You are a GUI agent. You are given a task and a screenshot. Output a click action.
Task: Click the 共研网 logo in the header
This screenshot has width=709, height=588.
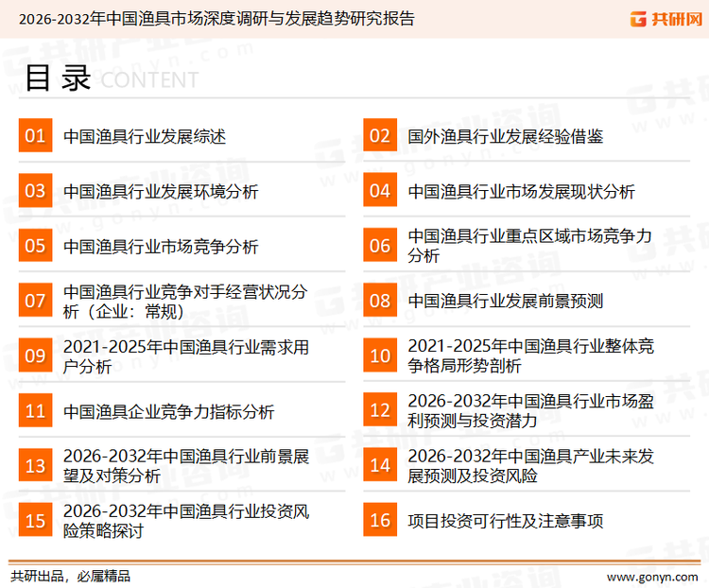tap(666, 19)
